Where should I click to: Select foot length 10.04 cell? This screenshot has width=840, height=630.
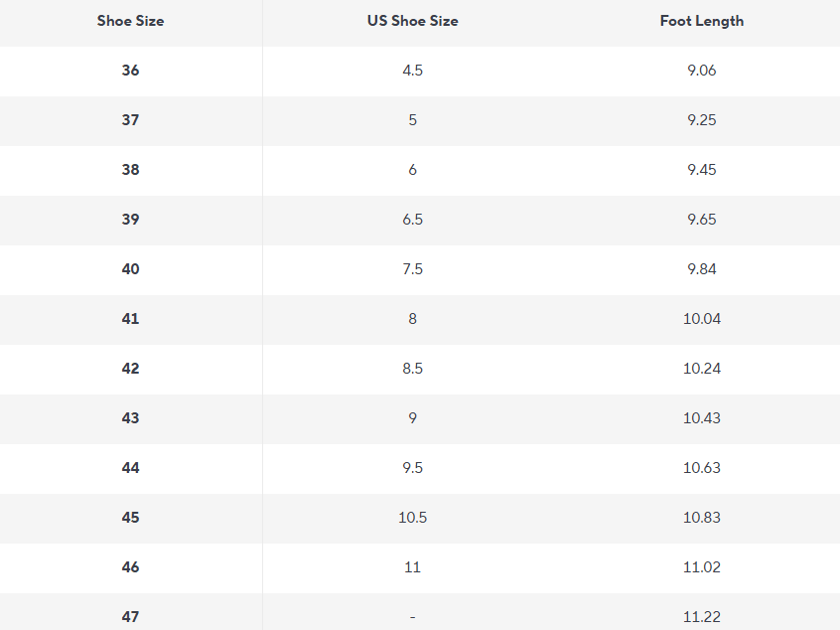[702, 319]
